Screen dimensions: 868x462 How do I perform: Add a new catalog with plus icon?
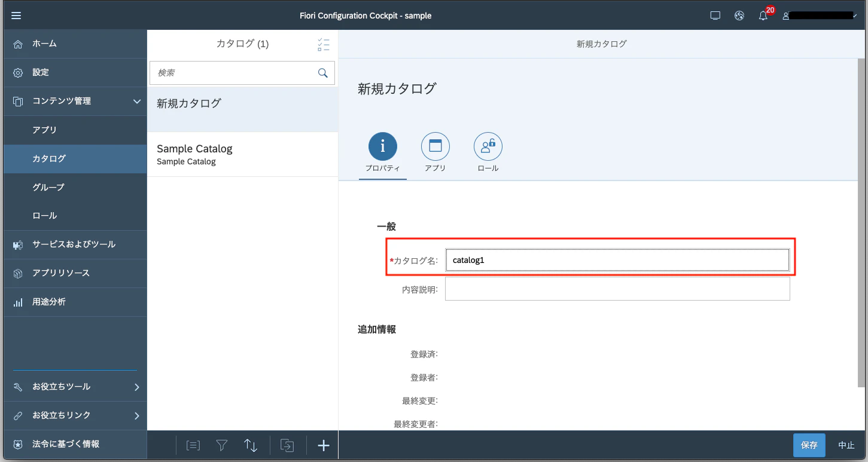pos(324,445)
